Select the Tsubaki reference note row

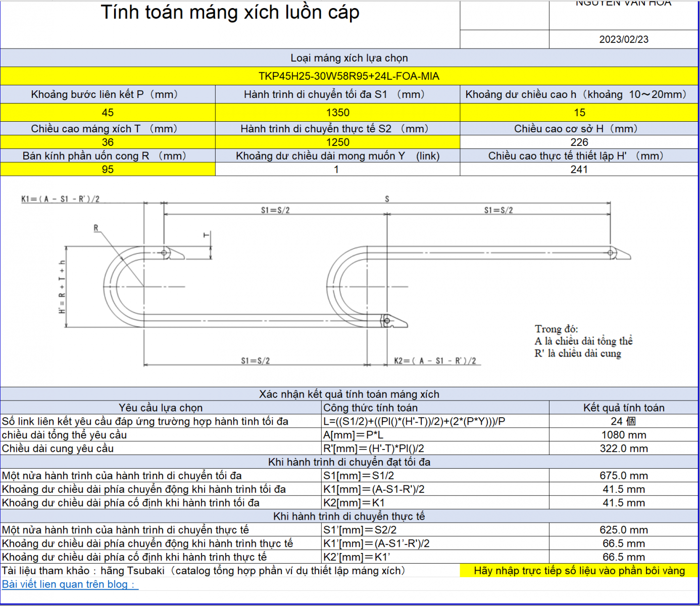tap(230, 571)
